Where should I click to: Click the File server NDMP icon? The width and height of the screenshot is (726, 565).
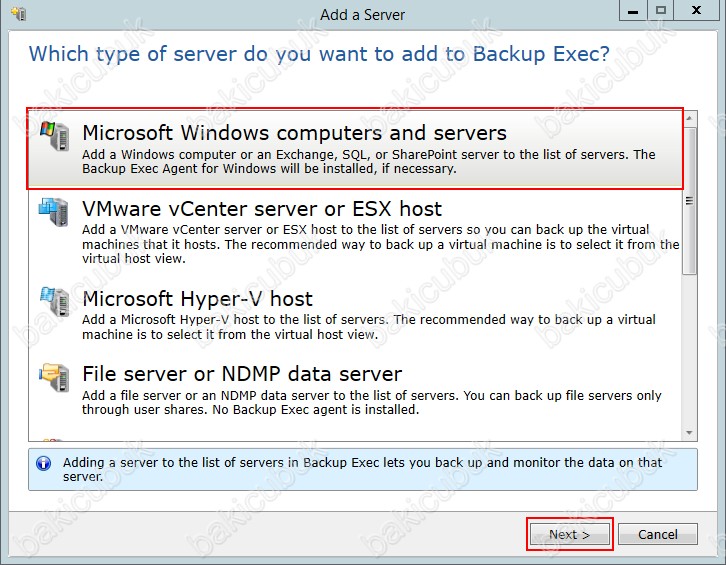pos(54,378)
